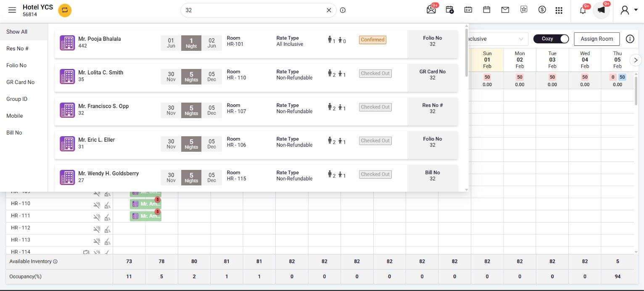Open the star review chat icon
Image resolution: width=644 pixels, height=291 pixels.
524,10
